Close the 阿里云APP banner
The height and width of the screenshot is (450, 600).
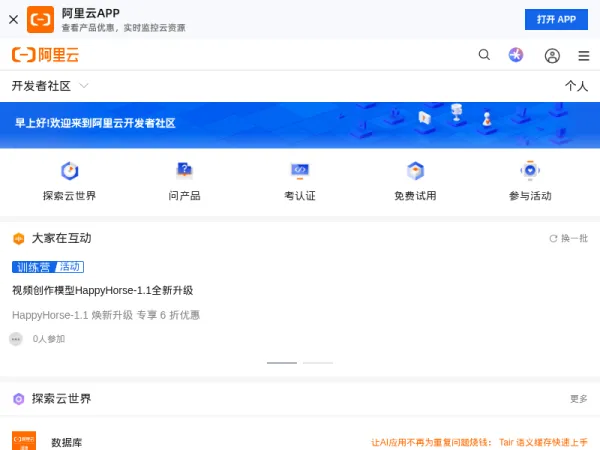pyautogui.click(x=13, y=20)
